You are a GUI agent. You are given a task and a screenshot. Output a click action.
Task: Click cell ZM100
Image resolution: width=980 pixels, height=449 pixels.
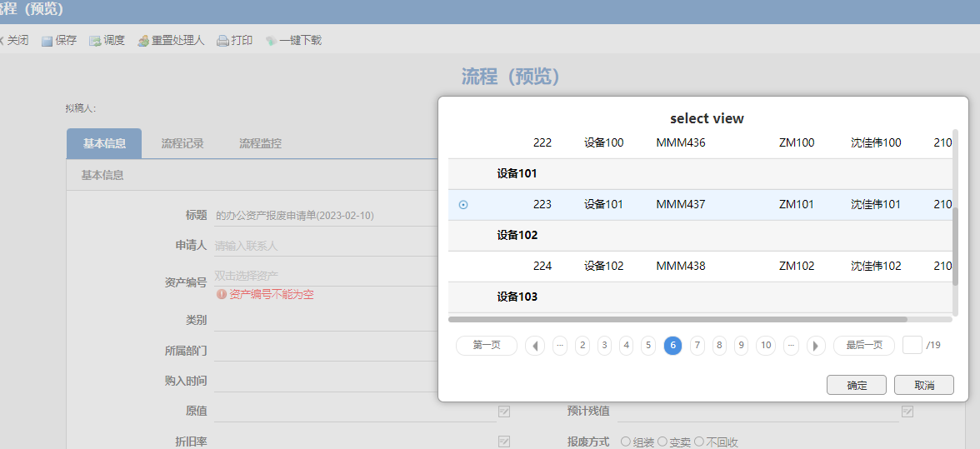tap(797, 143)
